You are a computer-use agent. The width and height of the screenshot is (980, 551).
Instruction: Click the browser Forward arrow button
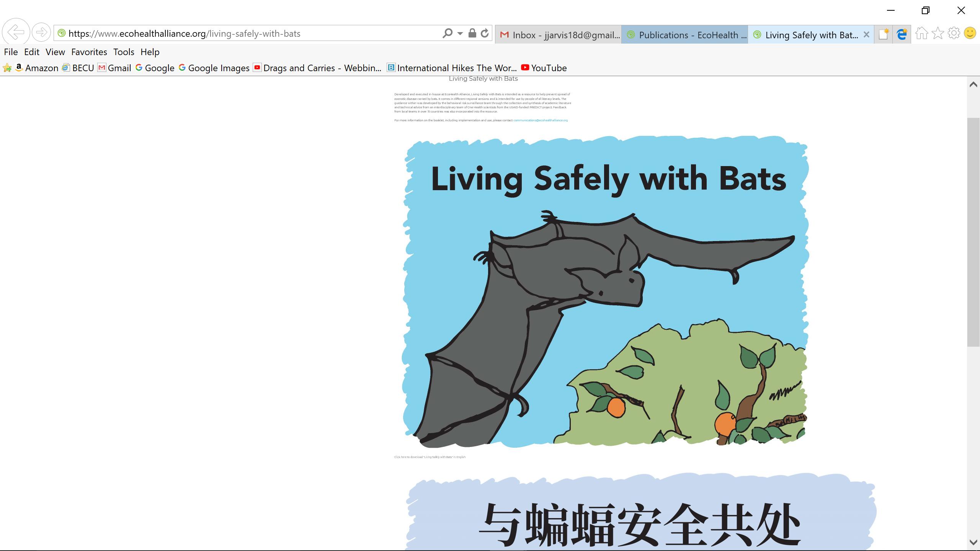click(x=41, y=32)
